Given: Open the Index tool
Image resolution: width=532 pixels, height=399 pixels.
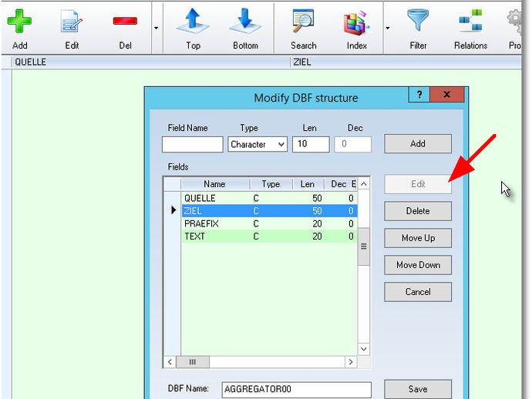Looking at the screenshot, I should click(x=356, y=22).
